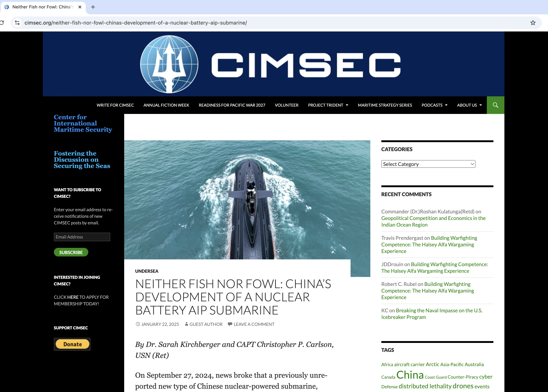The image size is (548, 392).
Task: Click the comment bubble icon beside Leave a Comment
Action: 230,324
